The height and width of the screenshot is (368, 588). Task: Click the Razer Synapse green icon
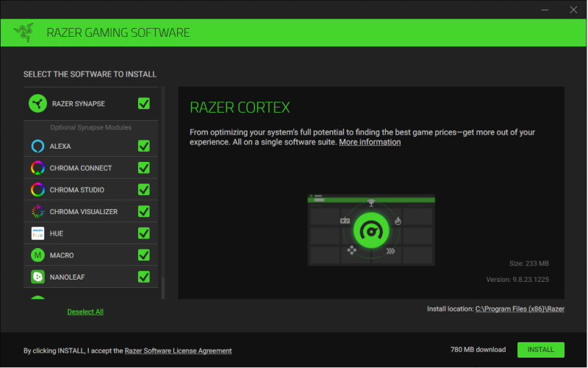click(37, 103)
